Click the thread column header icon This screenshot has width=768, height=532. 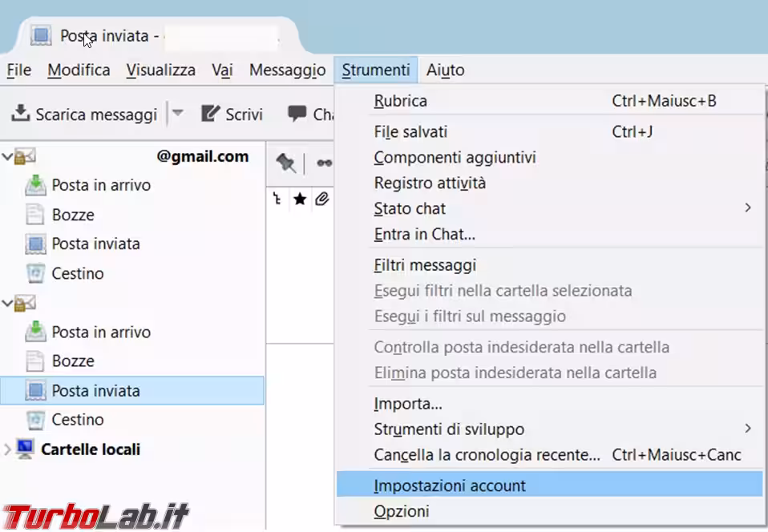tap(277, 199)
